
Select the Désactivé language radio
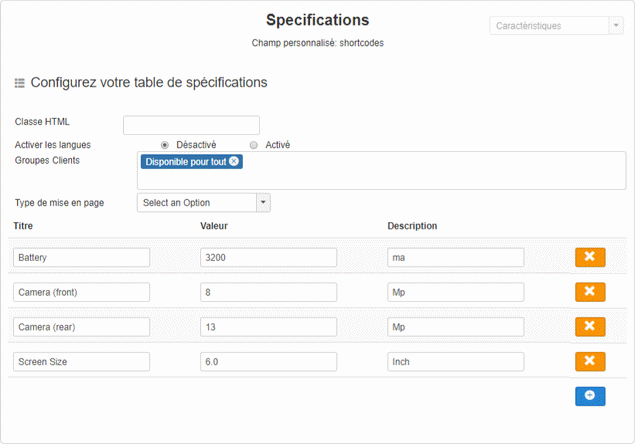(x=165, y=145)
